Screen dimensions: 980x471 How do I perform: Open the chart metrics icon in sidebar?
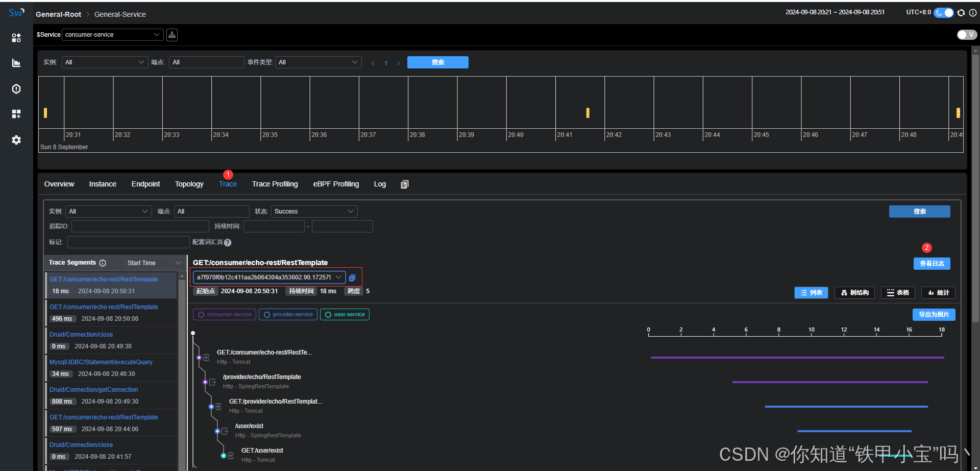point(16,63)
